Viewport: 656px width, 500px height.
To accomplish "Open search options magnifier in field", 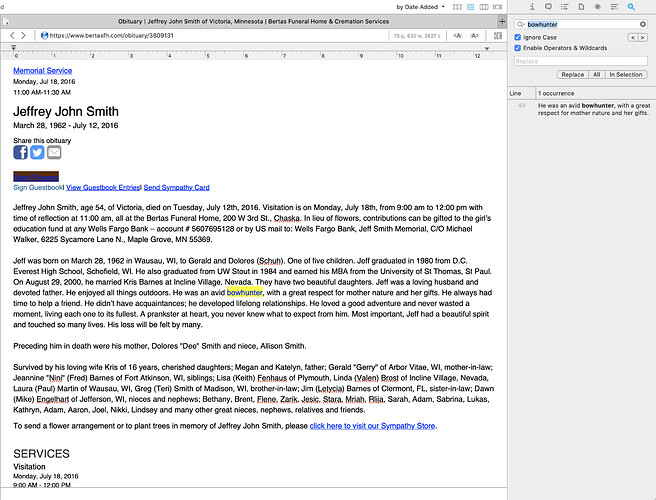I will tap(520, 24).
